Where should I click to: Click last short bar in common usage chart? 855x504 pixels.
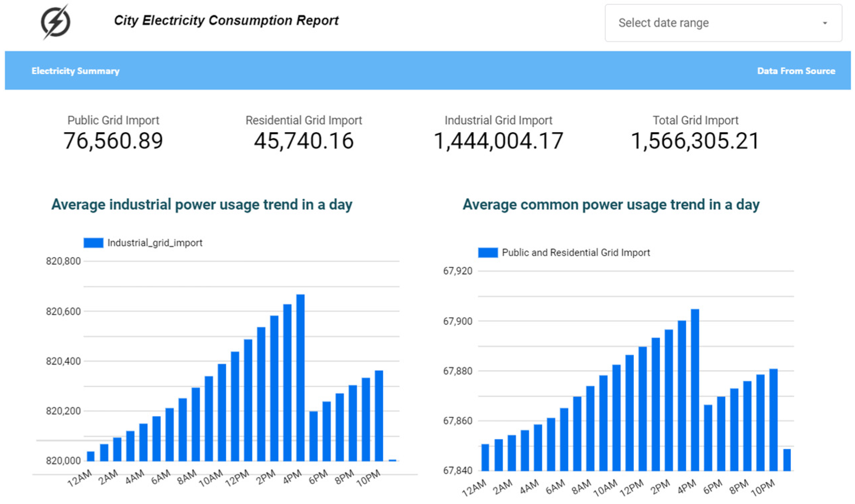[x=787, y=460]
